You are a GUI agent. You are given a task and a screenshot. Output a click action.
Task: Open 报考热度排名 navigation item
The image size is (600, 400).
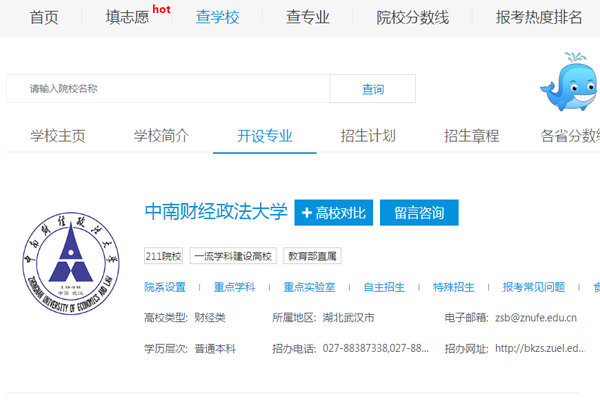[x=539, y=18]
